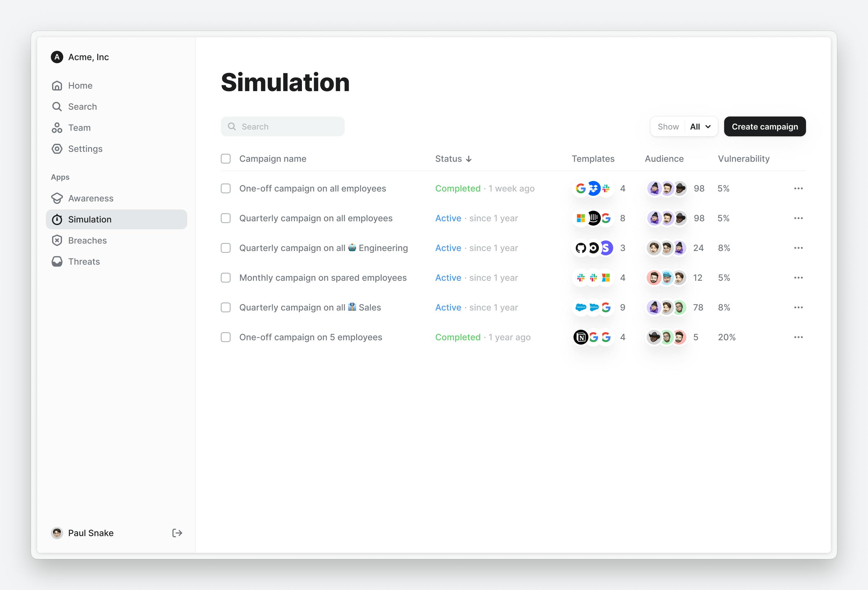Toggle checkbox for Monthly campaign on spared employees
The image size is (868, 590).
[225, 277]
